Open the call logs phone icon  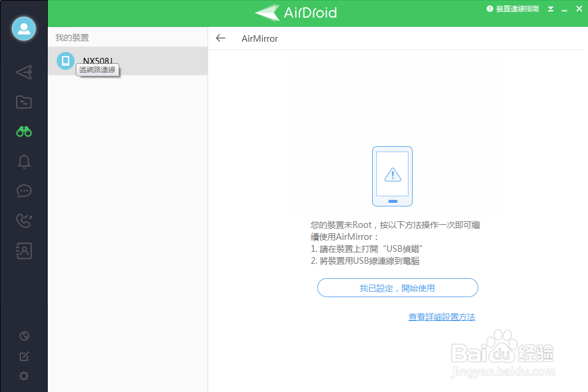coord(24,221)
